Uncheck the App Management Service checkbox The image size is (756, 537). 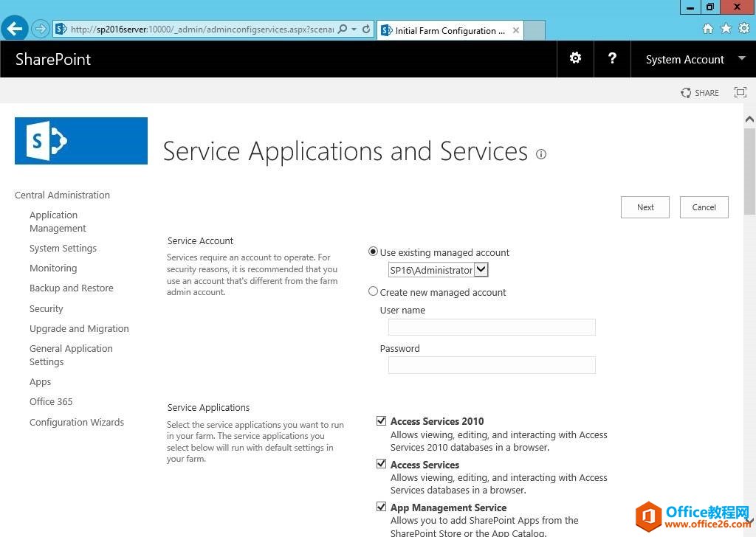[381, 507]
